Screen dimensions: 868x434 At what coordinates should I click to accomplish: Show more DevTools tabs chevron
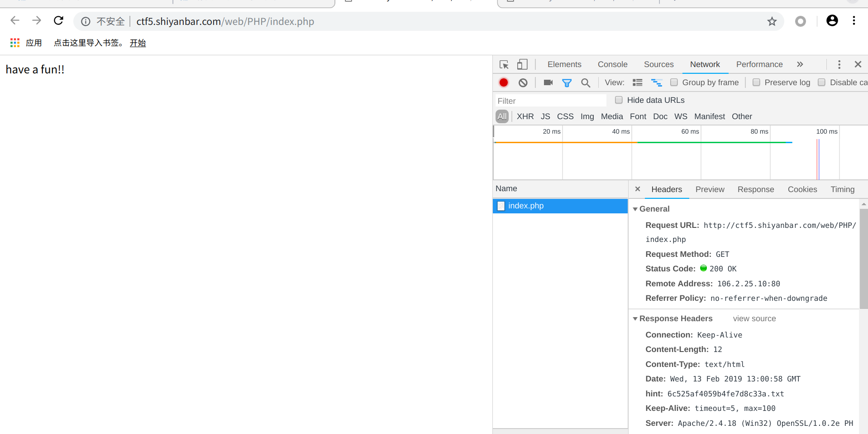point(800,64)
